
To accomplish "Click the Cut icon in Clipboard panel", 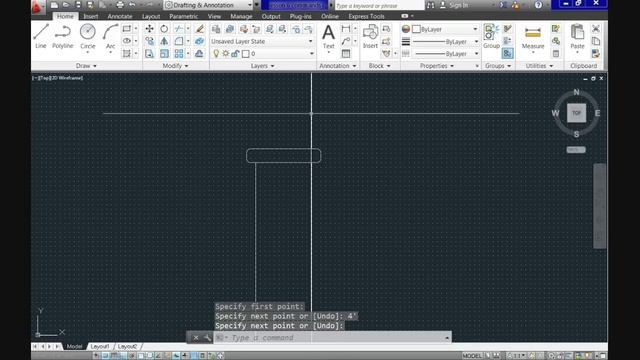I will (596, 29).
